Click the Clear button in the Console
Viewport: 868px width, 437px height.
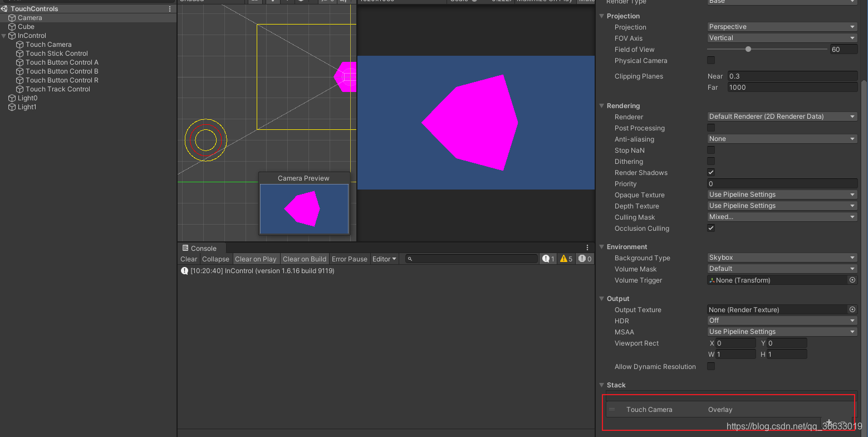tap(188, 258)
